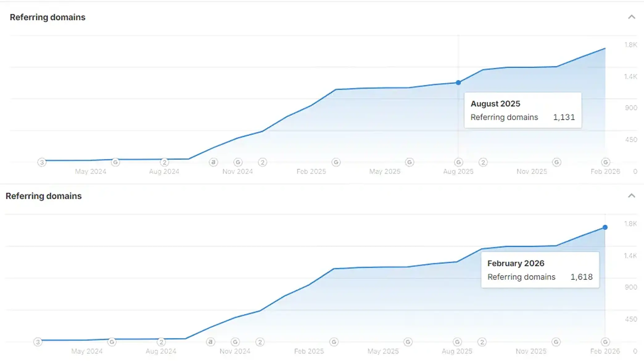Collapse the lower Referring domains chart section
Screen dimensions: 644x361
tap(631, 196)
